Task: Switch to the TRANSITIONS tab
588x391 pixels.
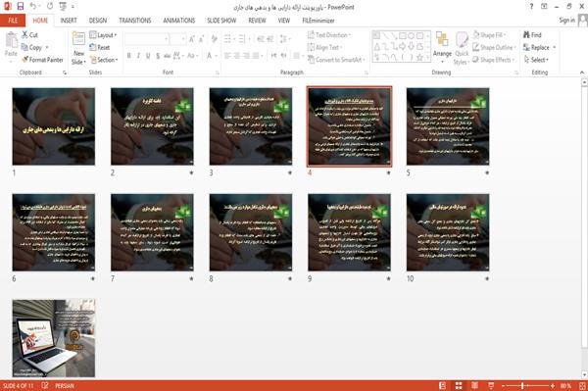Action: pos(135,21)
